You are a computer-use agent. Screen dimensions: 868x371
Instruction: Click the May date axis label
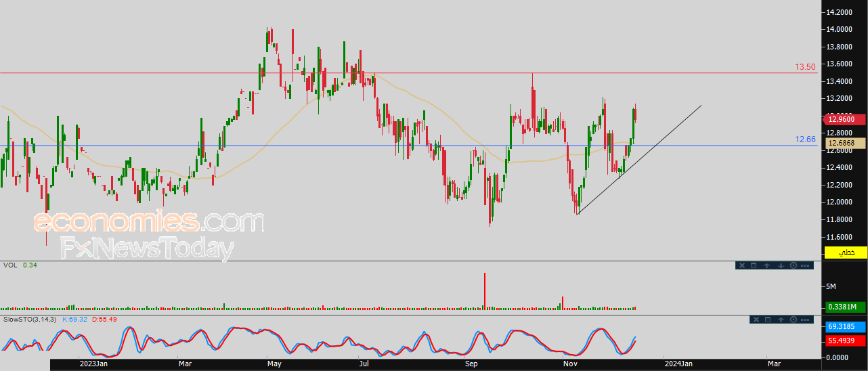click(274, 364)
